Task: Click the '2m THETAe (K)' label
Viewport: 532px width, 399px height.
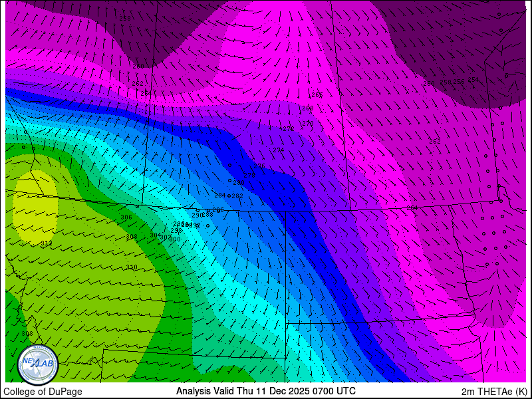Action: tap(494, 391)
